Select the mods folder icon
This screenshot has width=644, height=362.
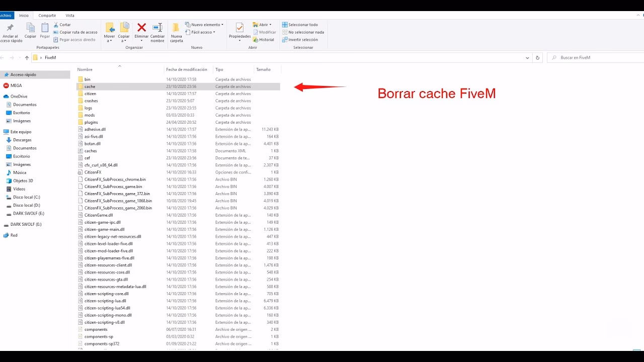pos(80,115)
